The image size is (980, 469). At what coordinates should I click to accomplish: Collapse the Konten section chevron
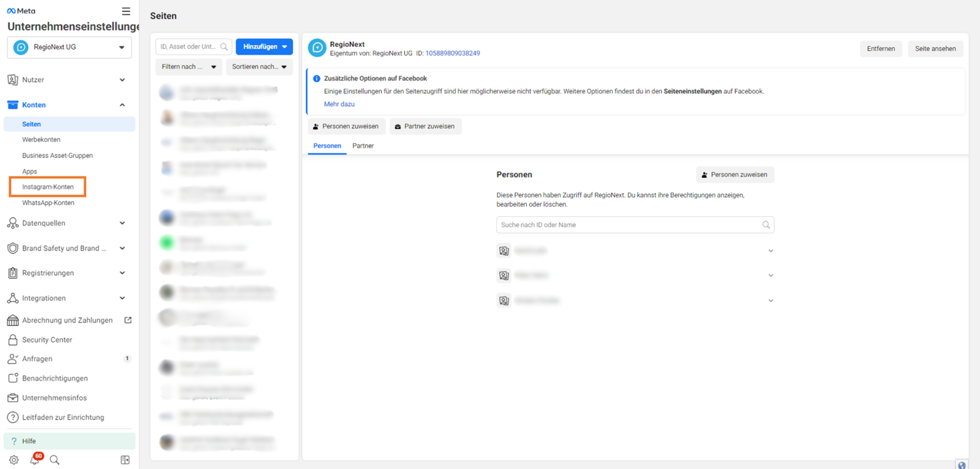coord(122,105)
